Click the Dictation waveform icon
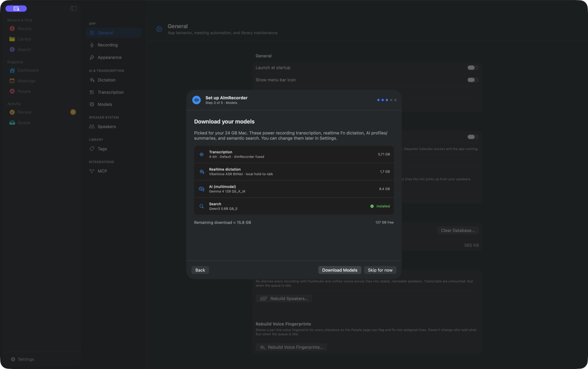 92,80
